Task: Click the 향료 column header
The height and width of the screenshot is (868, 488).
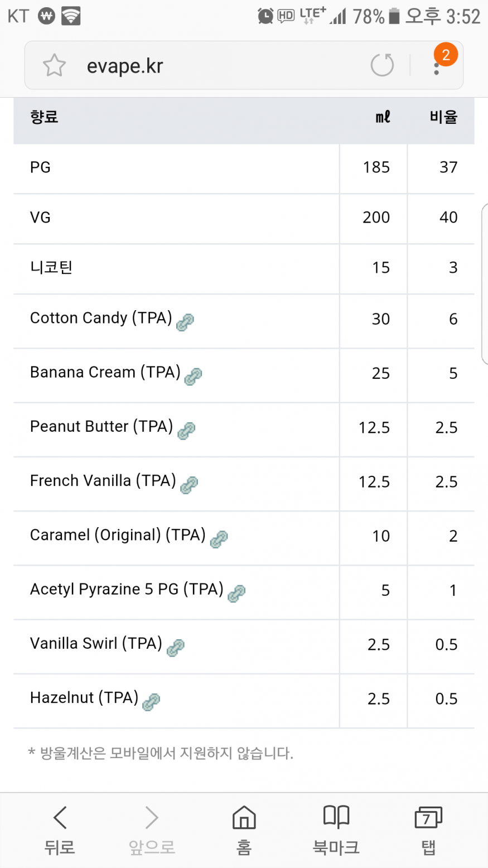Action: coord(45,117)
